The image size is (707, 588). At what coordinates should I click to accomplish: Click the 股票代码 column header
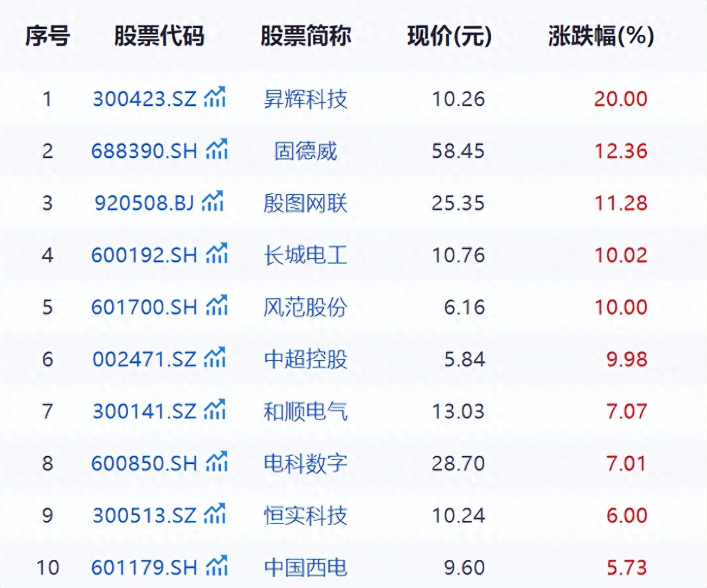pos(159,36)
